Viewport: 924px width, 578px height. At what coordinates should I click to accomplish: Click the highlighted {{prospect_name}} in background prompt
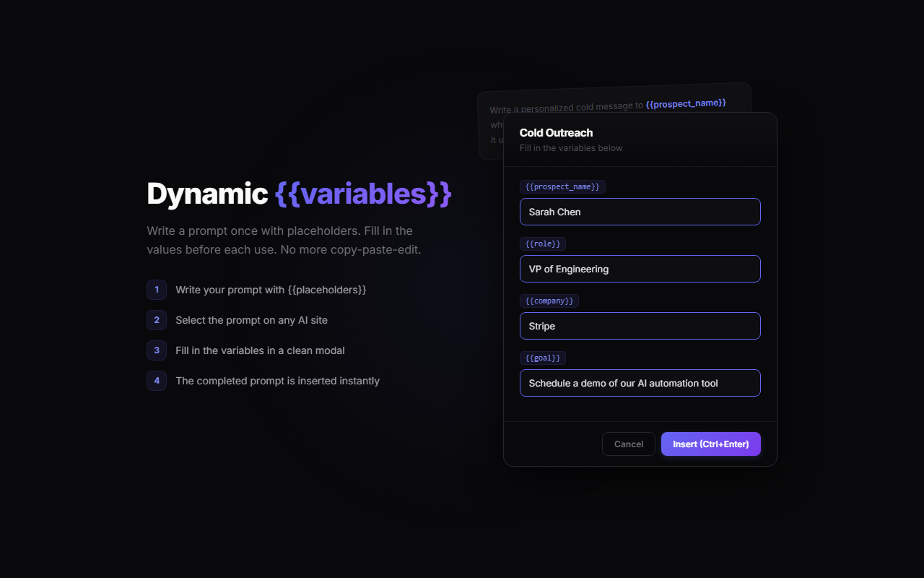(686, 103)
